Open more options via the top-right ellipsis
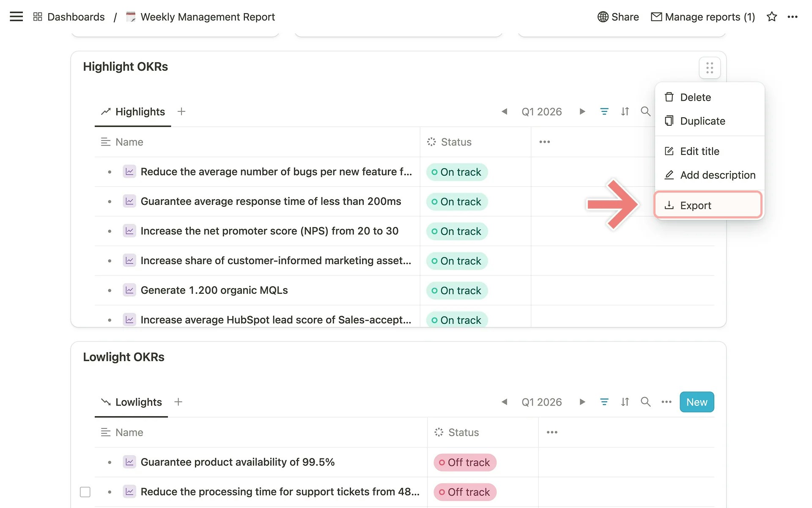This screenshot has width=812, height=508. coord(793,17)
